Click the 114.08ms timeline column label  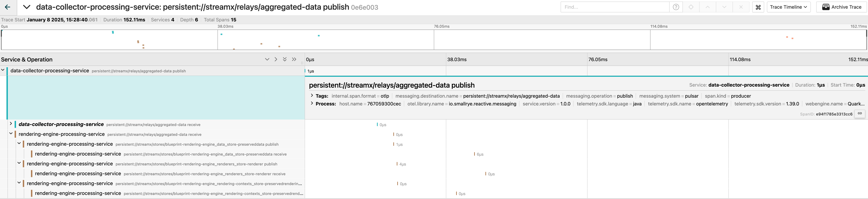coord(740,59)
